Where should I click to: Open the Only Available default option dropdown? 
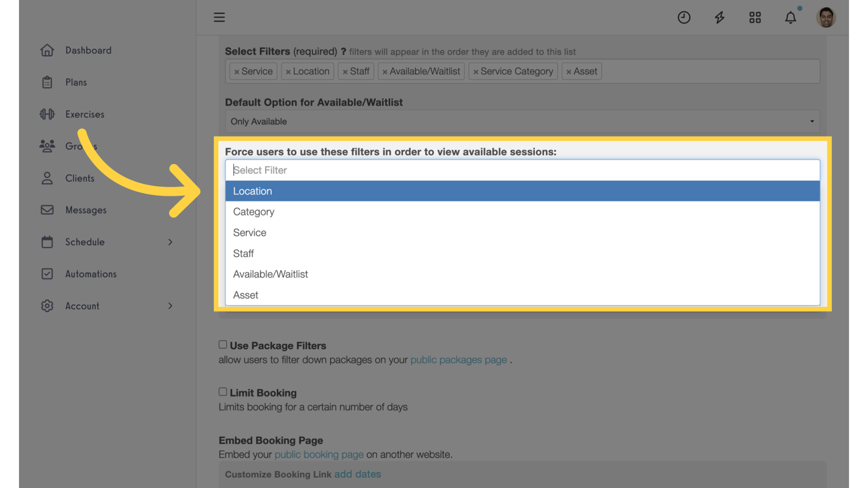pyautogui.click(x=522, y=121)
